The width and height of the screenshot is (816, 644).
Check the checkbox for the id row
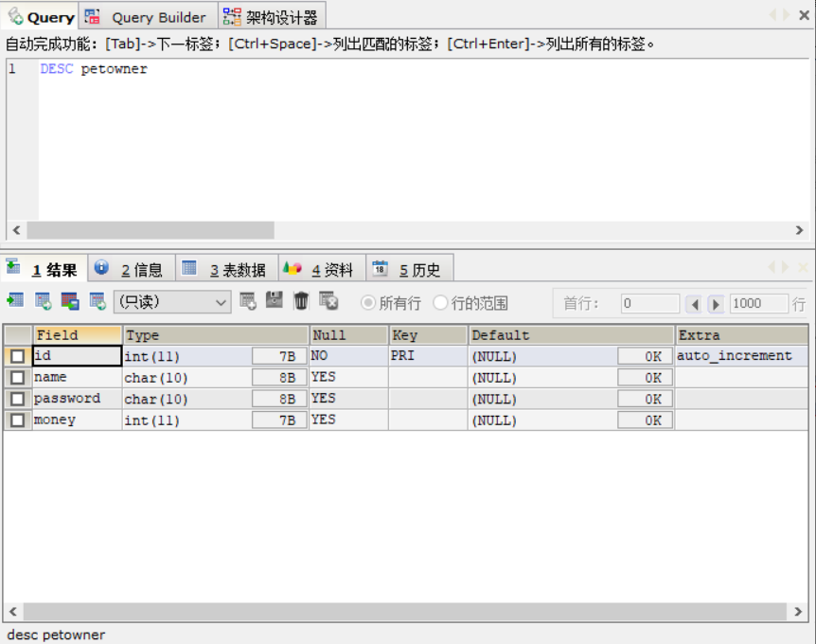[x=17, y=356]
